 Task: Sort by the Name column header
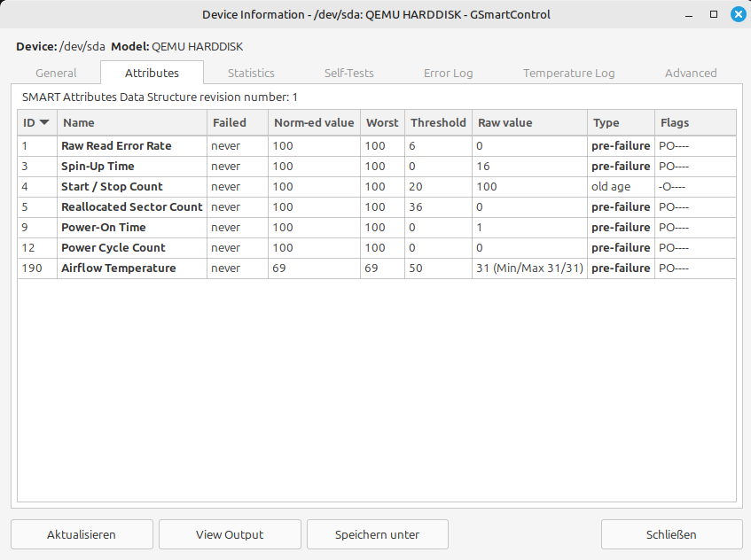tap(132, 122)
